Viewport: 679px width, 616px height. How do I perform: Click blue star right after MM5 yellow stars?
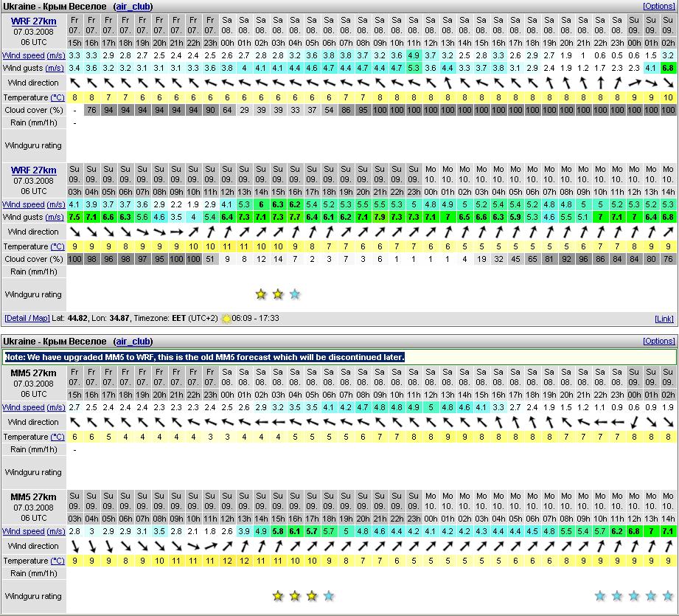click(x=329, y=596)
